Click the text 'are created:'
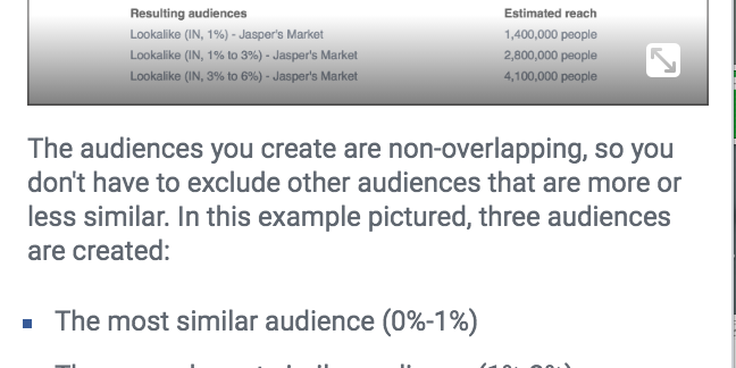The image size is (736, 368). click(x=99, y=250)
